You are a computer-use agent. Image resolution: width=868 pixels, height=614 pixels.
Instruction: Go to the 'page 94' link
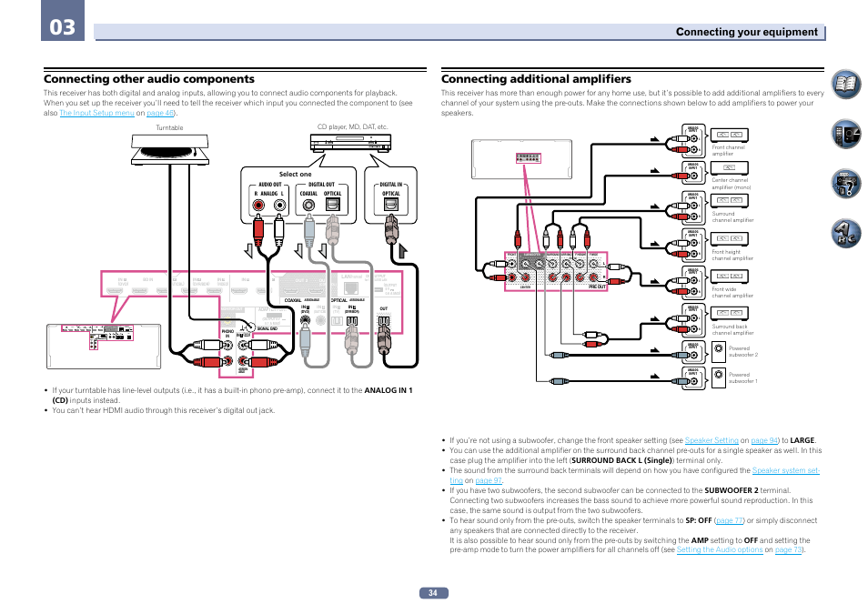pos(764,440)
